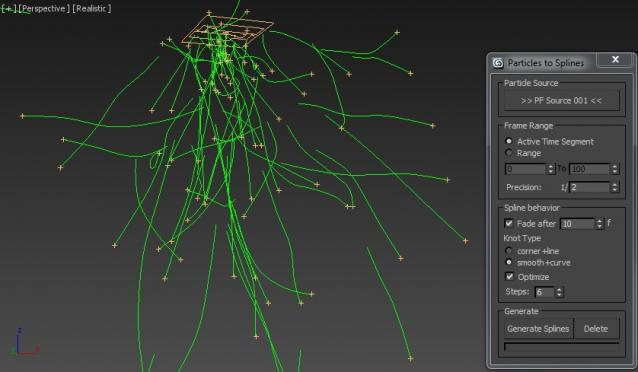Image resolution: width=638 pixels, height=372 pixels.
Task: Choose the smooth+curve knot type
Action: click(509, 262)
